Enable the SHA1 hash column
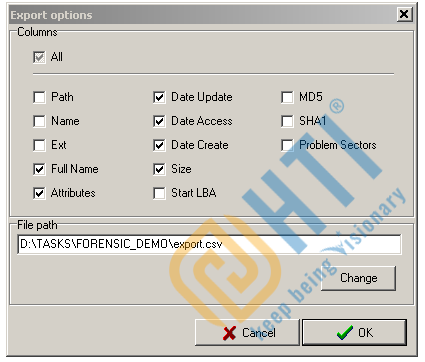 tap(287, 121)
